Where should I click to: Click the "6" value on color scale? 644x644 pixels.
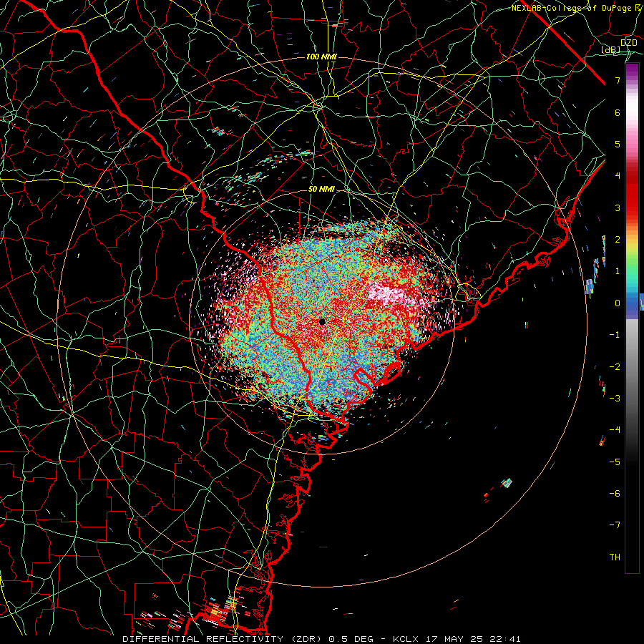pos(618,112)
